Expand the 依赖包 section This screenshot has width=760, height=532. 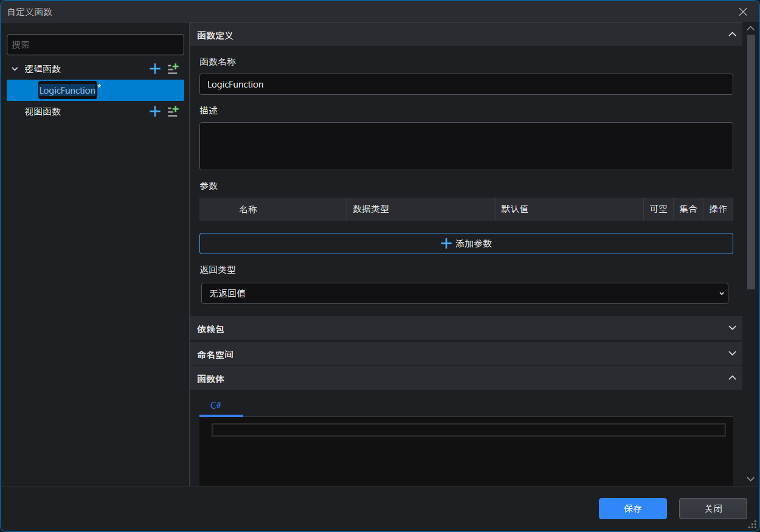[x=732, y=328]
